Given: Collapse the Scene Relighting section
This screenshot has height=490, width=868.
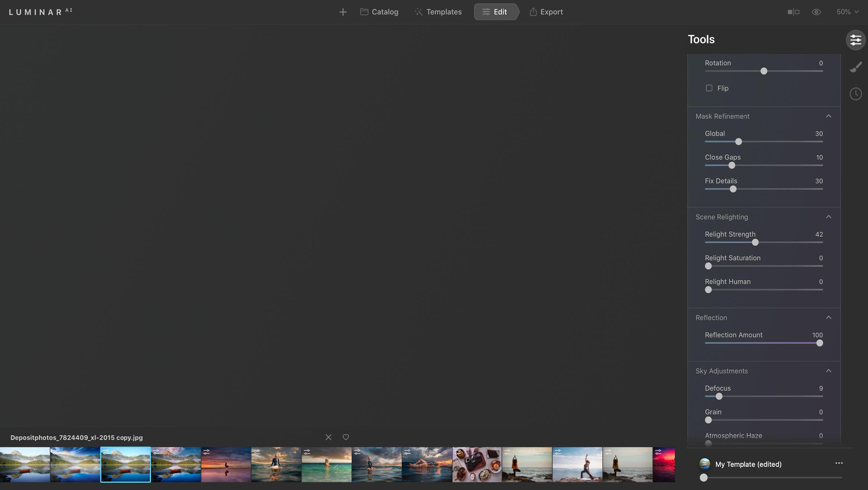Looking at the screenshot, I should pyautogui.click(x=829, y=217).
